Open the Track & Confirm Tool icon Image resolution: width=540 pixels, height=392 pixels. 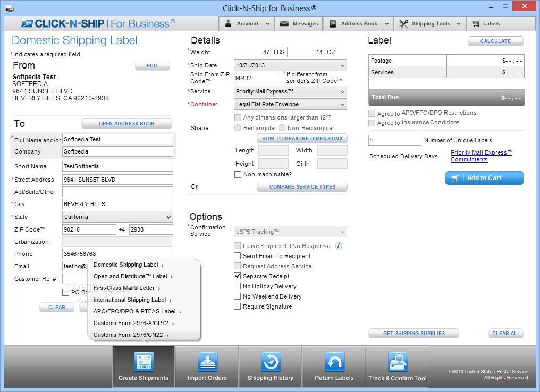[398, 362]
